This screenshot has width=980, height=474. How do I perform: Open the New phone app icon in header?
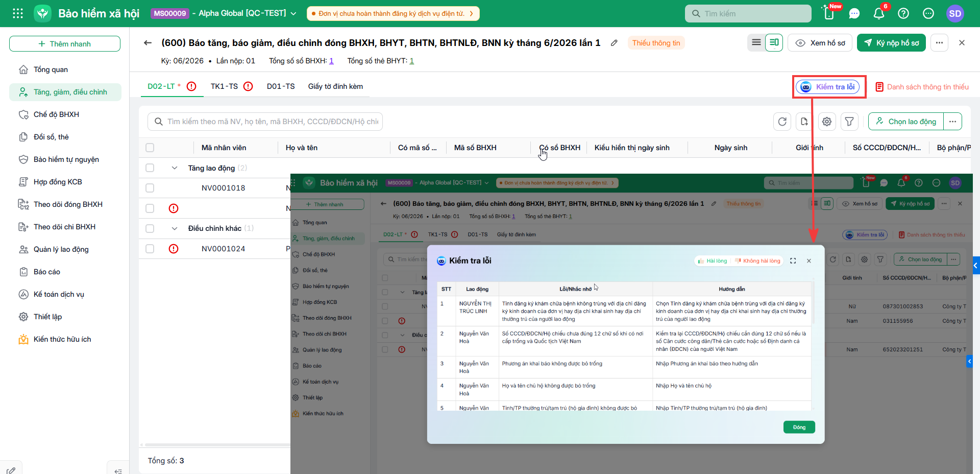click(829, 13)
